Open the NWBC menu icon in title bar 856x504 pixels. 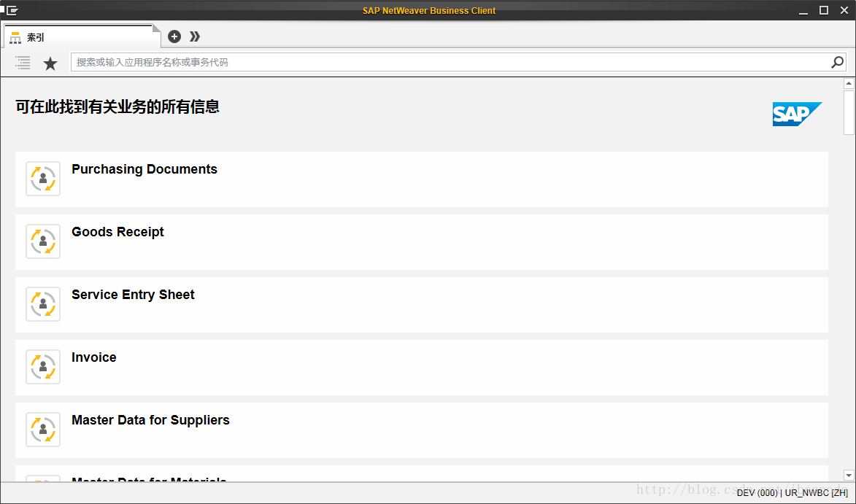[12, 10]
